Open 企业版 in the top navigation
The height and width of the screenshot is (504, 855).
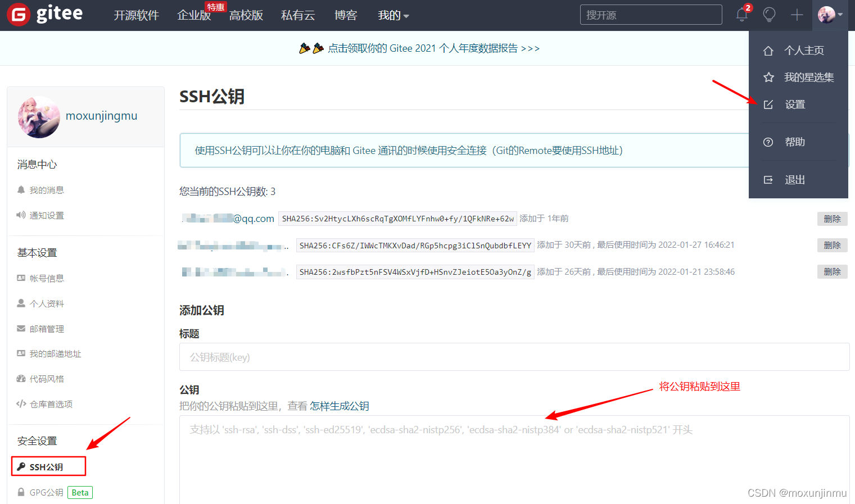(x=194, y=15)
